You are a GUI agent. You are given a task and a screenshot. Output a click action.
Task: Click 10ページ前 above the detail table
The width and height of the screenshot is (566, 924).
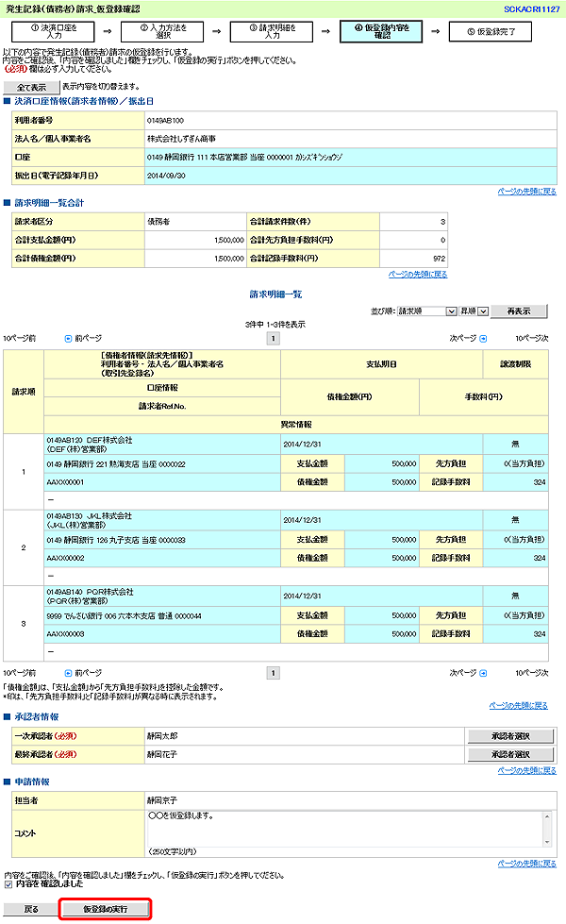(x=20, y=339)
